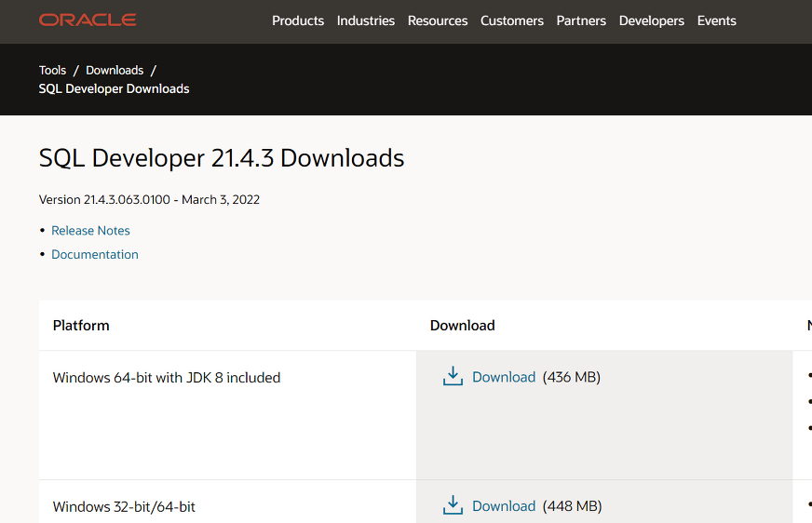Viewport: 812px width, 523px height.
Task: Click the version 21.4.3.063.0100 date text
Action: click(x=149, y=200)
